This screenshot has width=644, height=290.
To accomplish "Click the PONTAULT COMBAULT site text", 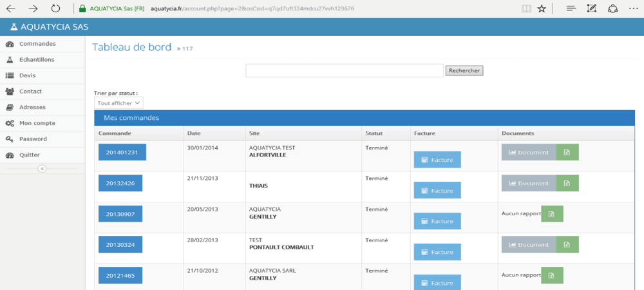I will tap(281, 247).
